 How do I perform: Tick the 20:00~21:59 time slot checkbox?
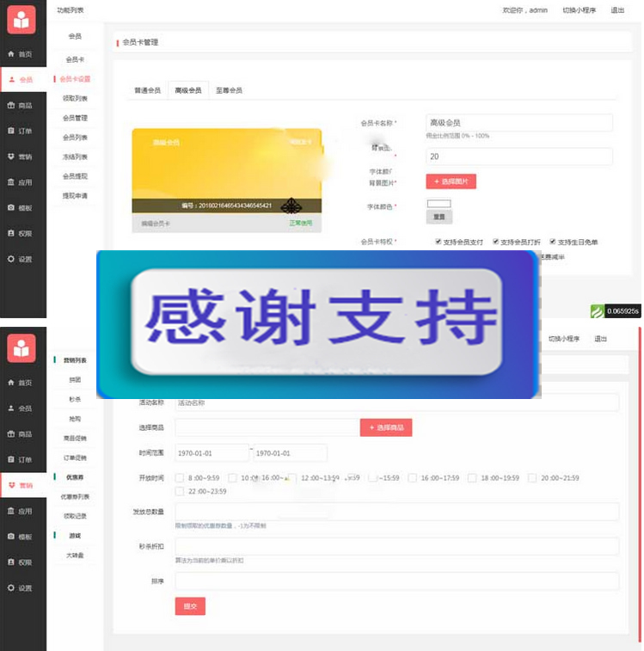click(532, 477)
